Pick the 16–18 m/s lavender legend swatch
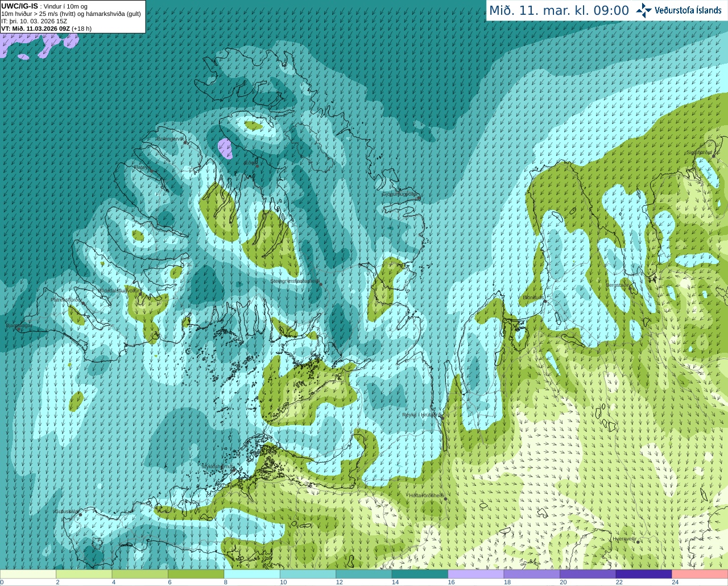The height and width of the screenshot is (586, 728). (x=476, y=573)
